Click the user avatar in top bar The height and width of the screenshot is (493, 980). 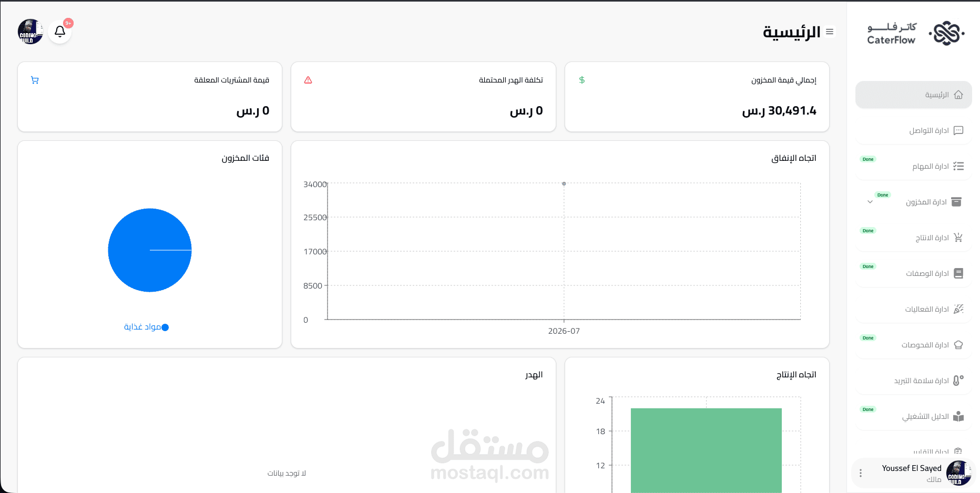point(30,32)
